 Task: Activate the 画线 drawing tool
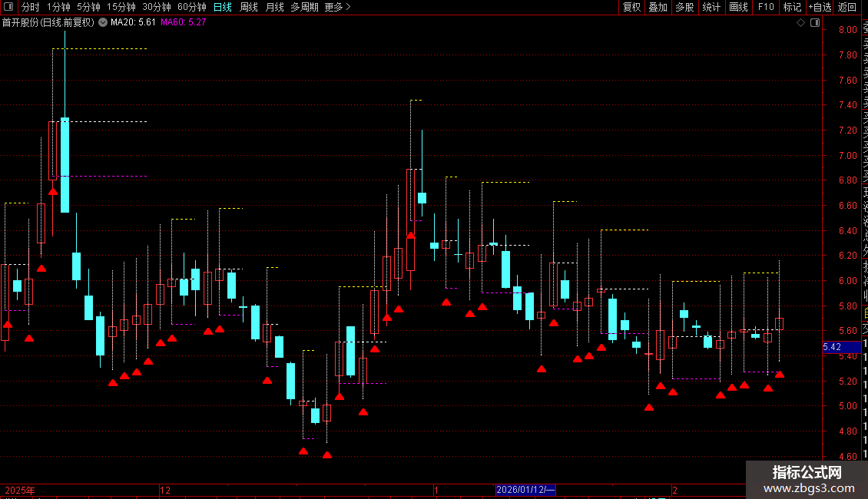coord(738,7)
